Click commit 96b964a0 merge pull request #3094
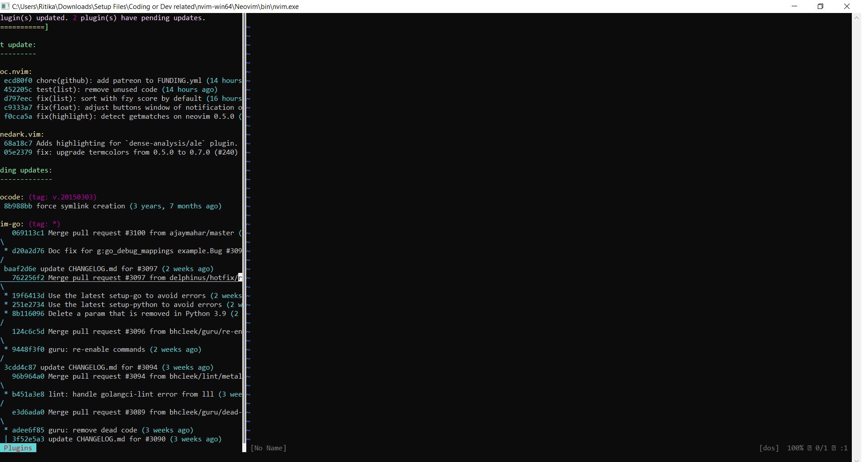The height and width of the screenshot is (462, 868). [127, 376]
